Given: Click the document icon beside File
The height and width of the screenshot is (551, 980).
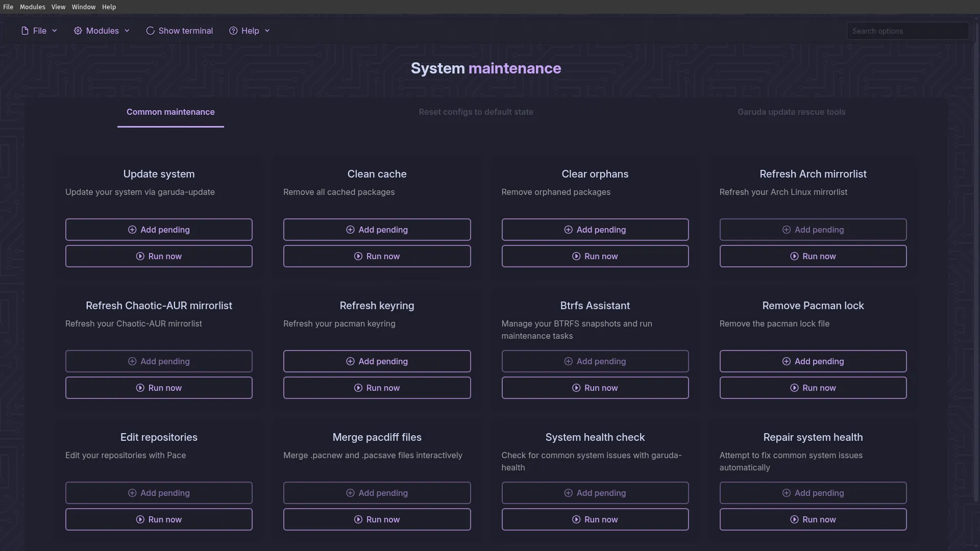Looking at the screenshot, I should coord(24,31).
